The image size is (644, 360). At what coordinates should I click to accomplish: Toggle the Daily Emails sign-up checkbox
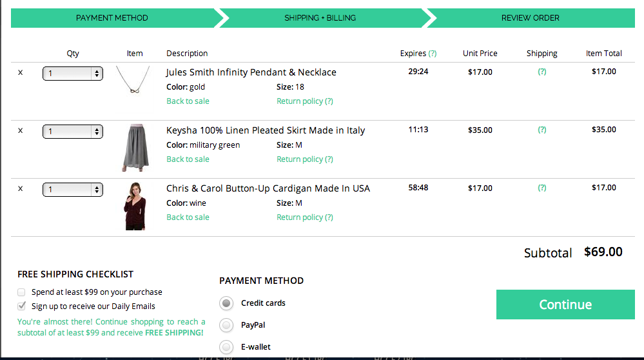pyautogui.click(x=21, y=306)
